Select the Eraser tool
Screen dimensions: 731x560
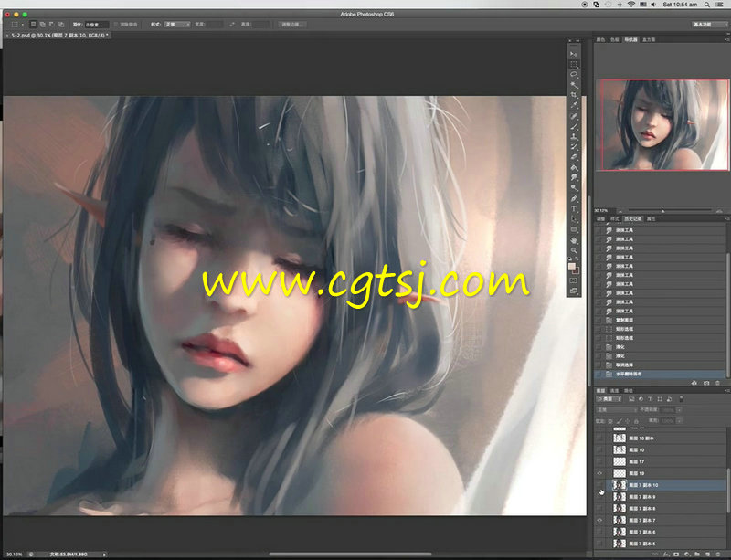coord(574,157)
